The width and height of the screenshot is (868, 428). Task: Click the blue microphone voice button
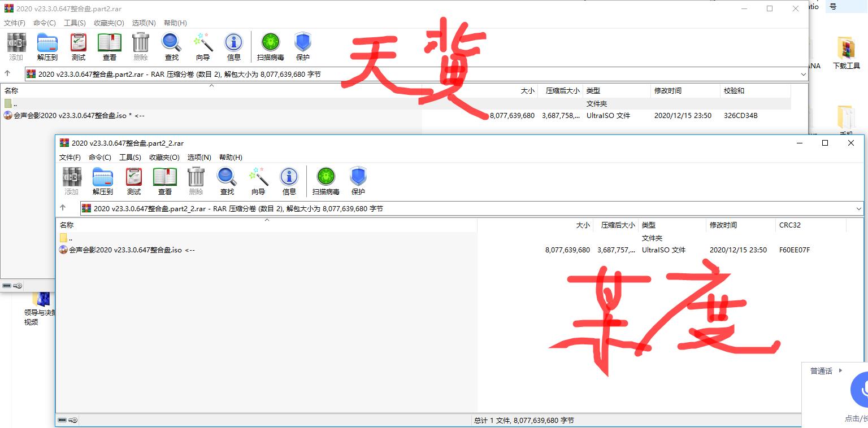point(860,390)
